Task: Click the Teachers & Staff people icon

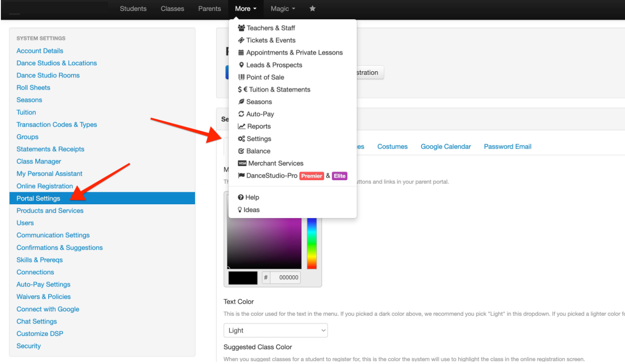Action: [242, 28]
